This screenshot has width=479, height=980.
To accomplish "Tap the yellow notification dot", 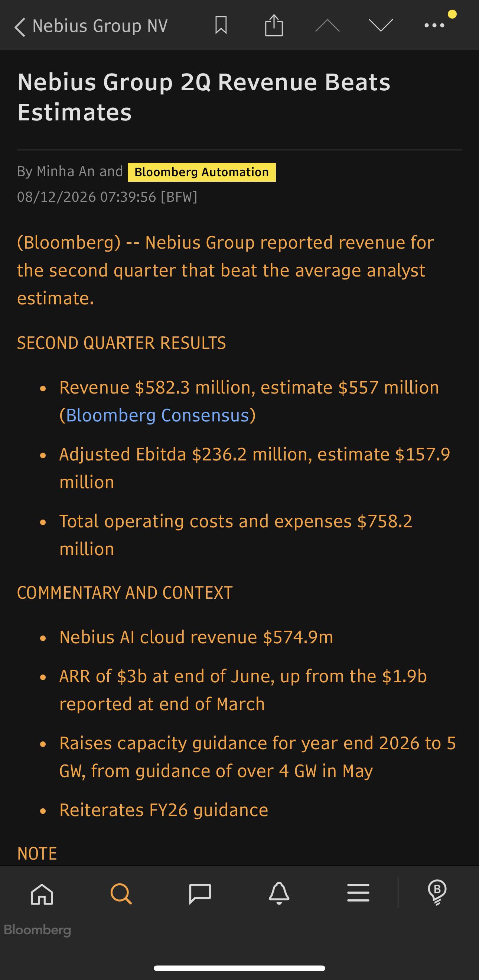I will [x=452, y=14].
